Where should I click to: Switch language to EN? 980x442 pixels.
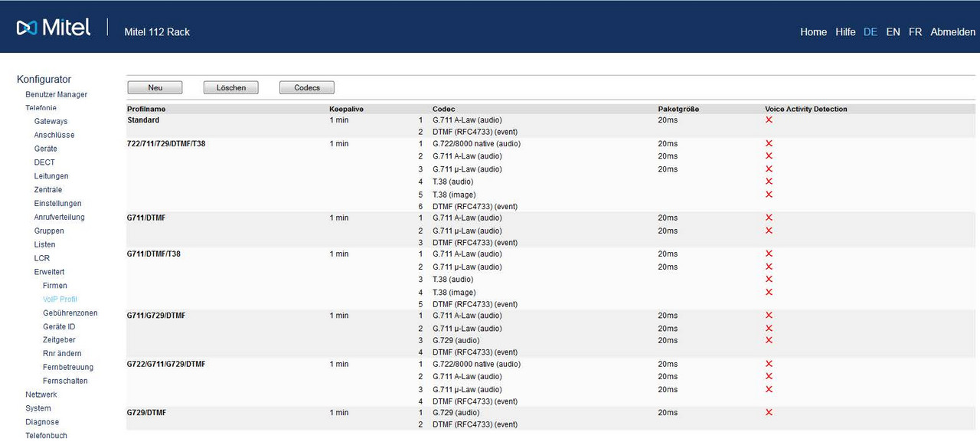pos(893,32)
